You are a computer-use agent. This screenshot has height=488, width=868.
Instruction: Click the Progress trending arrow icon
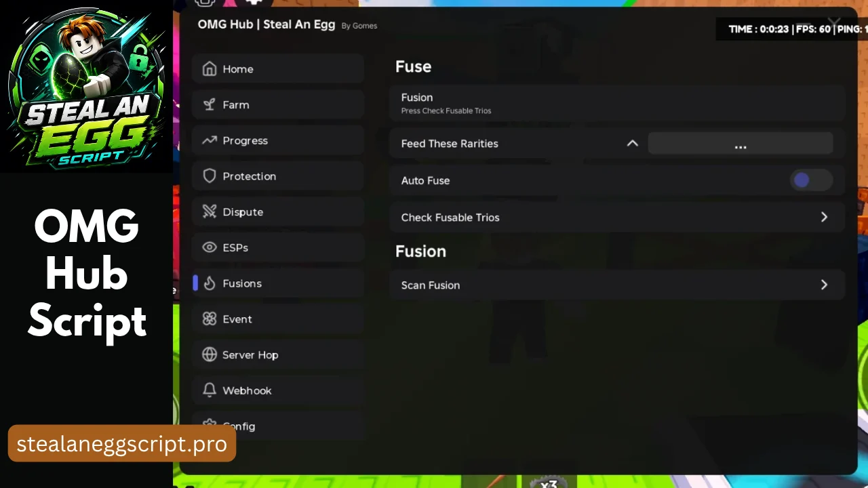[x=210, y=140]
